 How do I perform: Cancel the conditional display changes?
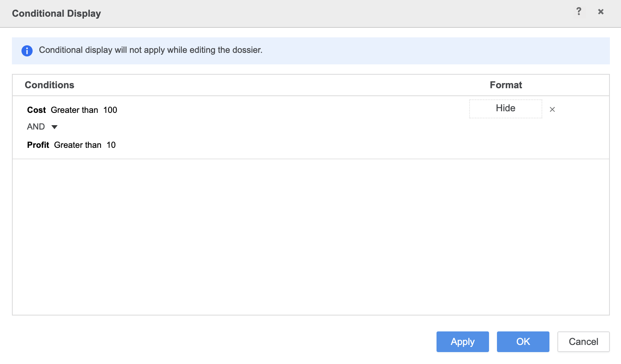[x=583, y=342]
